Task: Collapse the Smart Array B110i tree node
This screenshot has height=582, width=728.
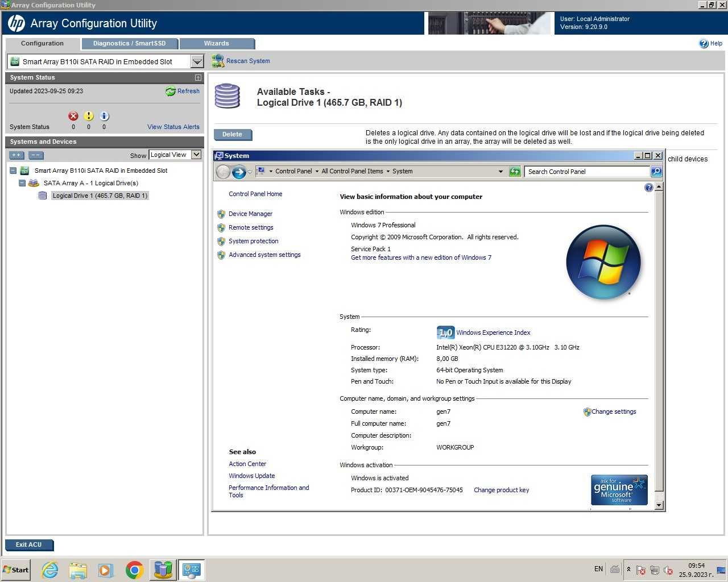Action: (13, 171)
